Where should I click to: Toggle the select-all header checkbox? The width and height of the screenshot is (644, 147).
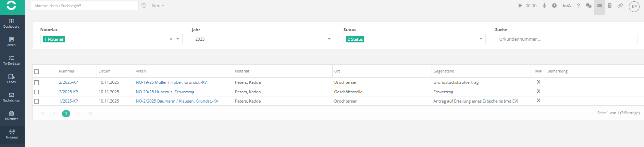pos(37,72)
